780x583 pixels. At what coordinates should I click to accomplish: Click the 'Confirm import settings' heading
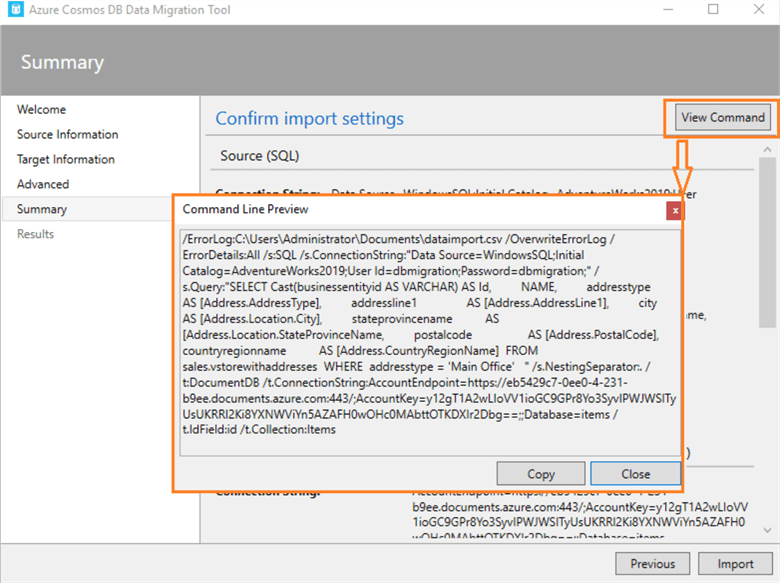[x=309, y=118]
